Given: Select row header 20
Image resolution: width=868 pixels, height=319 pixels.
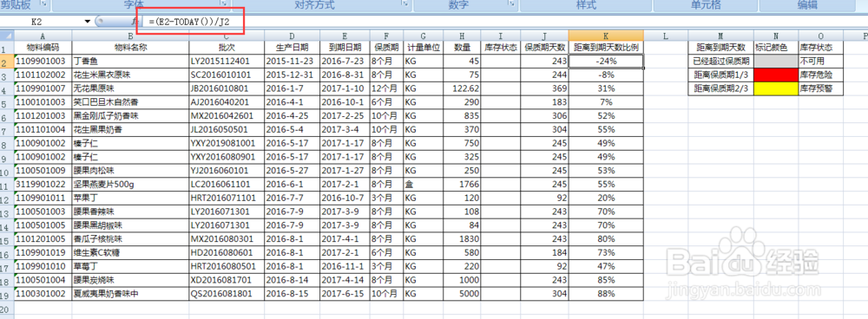Looking at the screenshot, I should pyautogui.click(x=7, y=308).
